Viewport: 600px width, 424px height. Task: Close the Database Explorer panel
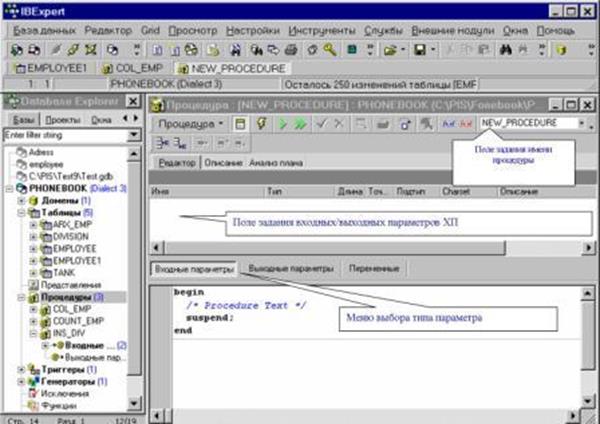134,101
